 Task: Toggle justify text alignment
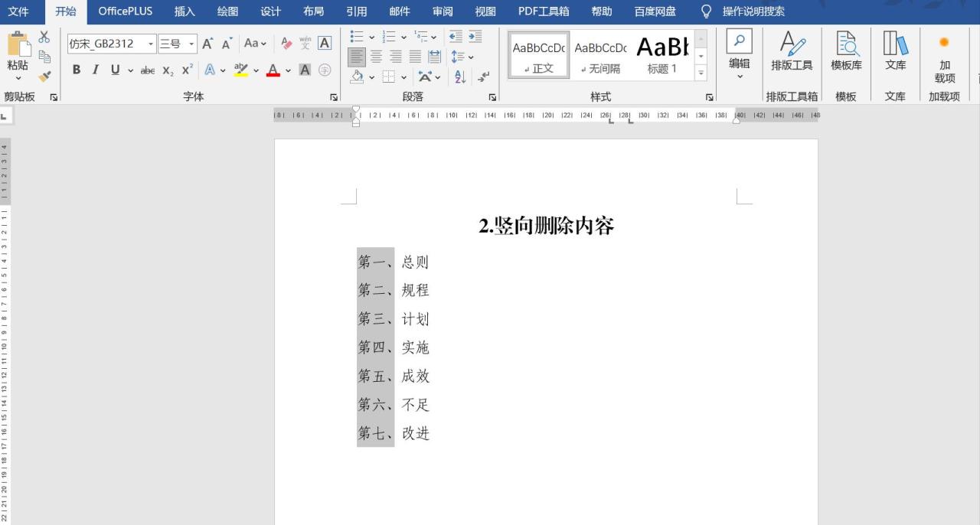[x=415, y=57]
